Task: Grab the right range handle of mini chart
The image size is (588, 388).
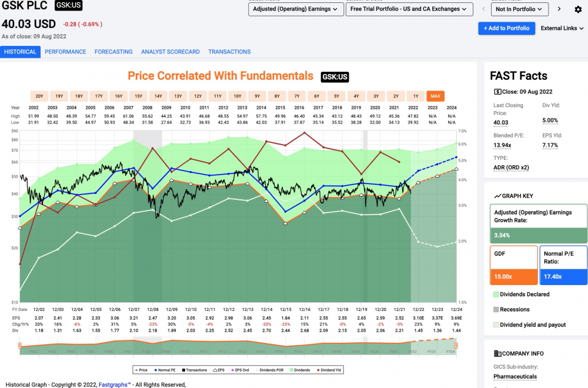Action: click(456, 346)
